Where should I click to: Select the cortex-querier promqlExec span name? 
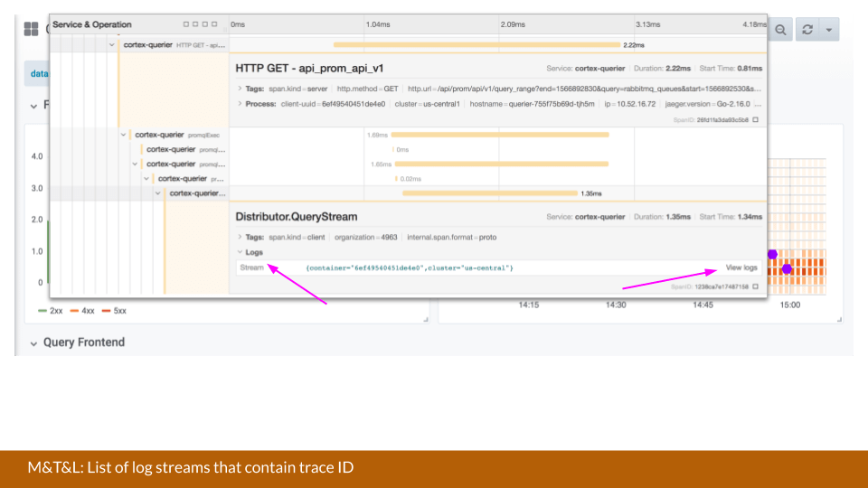pos(159,135)
